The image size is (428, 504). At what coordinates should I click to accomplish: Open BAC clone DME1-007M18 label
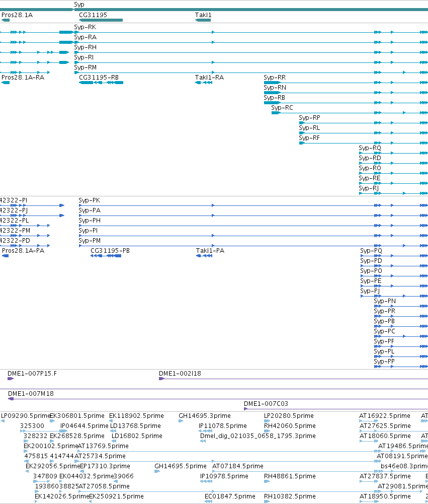31,393
